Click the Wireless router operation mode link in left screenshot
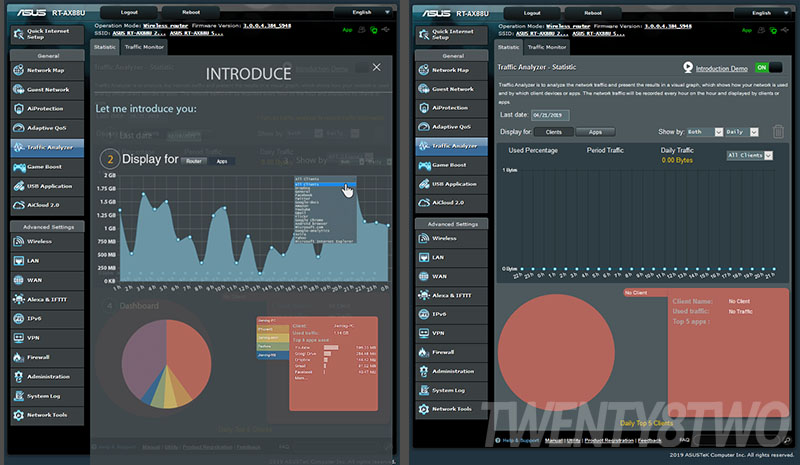Image resolution: width=800 pixels, height=465 pixels. [165, 26]
